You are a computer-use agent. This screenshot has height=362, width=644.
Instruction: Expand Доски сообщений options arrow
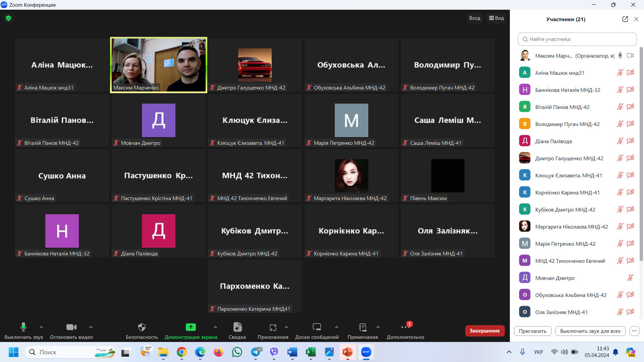336,327
